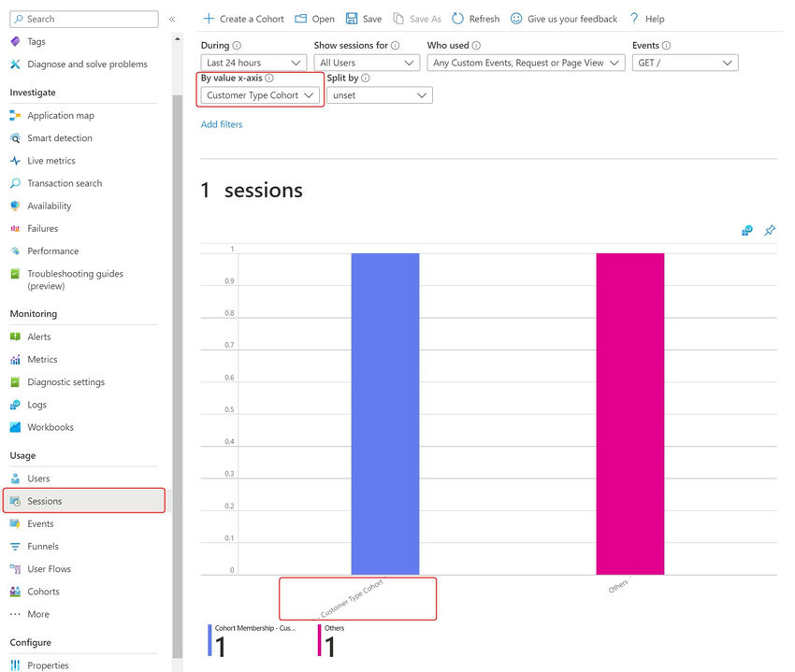Open the Cohorts icon

[15, 592]
